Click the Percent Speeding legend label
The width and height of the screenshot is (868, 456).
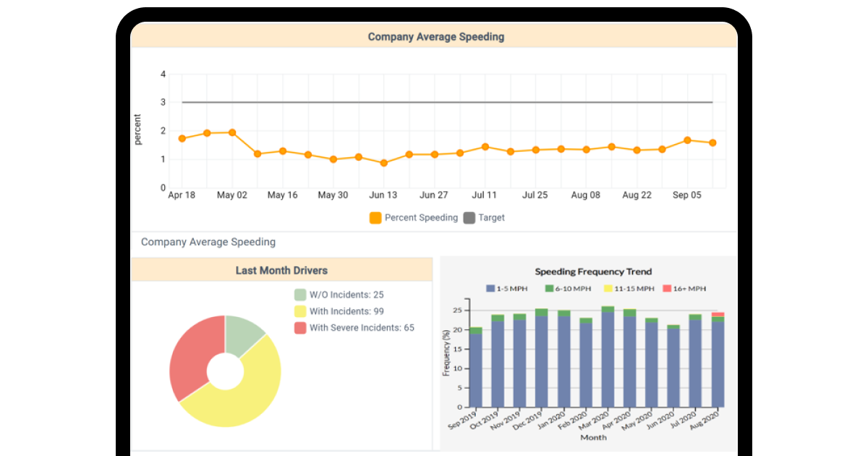tap(421, 218)
